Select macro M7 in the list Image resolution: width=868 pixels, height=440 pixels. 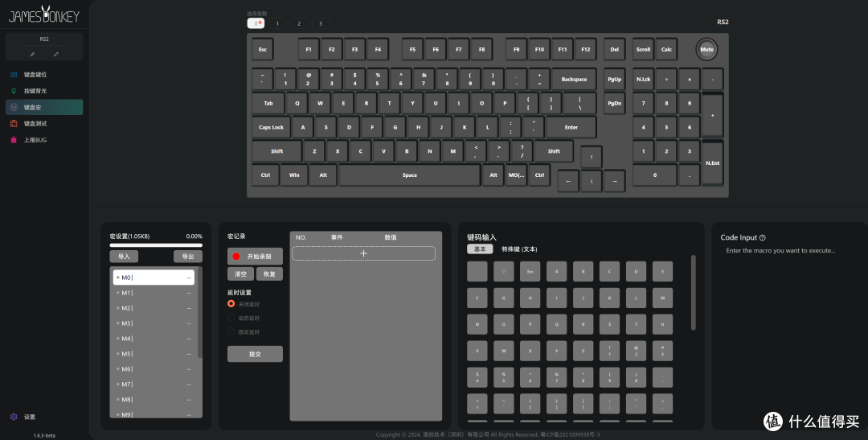(154, 384)
